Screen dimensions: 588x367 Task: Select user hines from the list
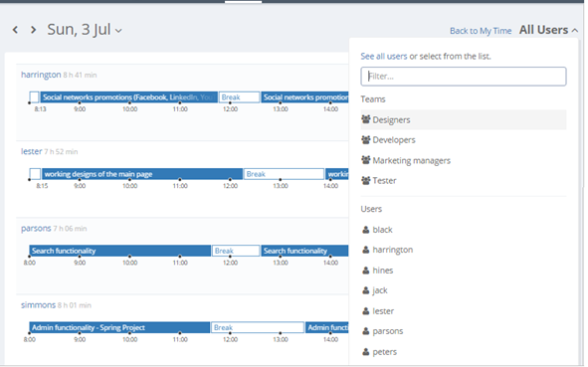463,271
